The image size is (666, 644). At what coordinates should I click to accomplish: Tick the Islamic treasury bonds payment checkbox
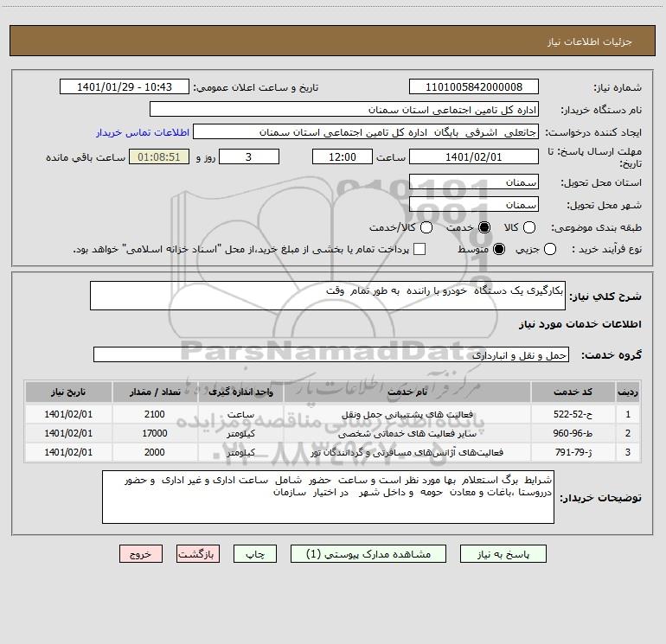coord(419,249)
